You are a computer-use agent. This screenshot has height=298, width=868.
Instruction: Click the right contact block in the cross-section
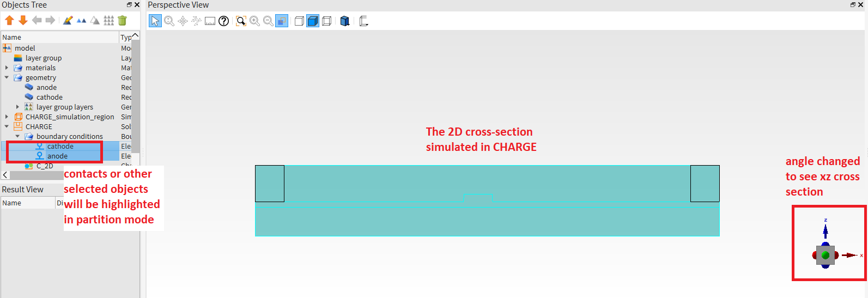pos(705,184)
